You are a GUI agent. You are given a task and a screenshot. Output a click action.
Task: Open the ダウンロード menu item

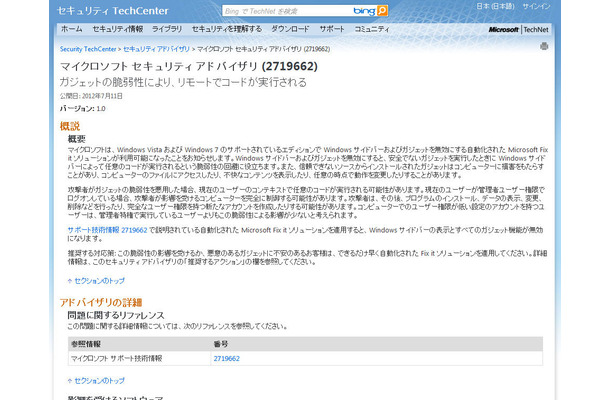291,29
